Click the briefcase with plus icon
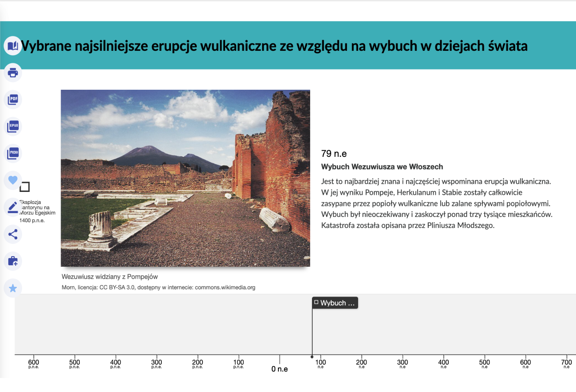This screenshot has height=392, width=576. [13, 261]
